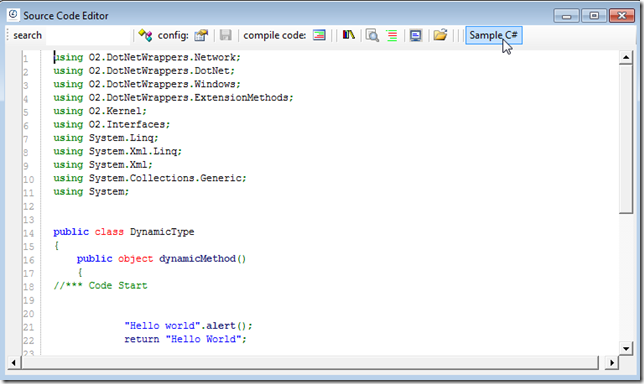
Task: Click the red-green lines indent icon
Action: pyautogui.click(x=392, y=36)
